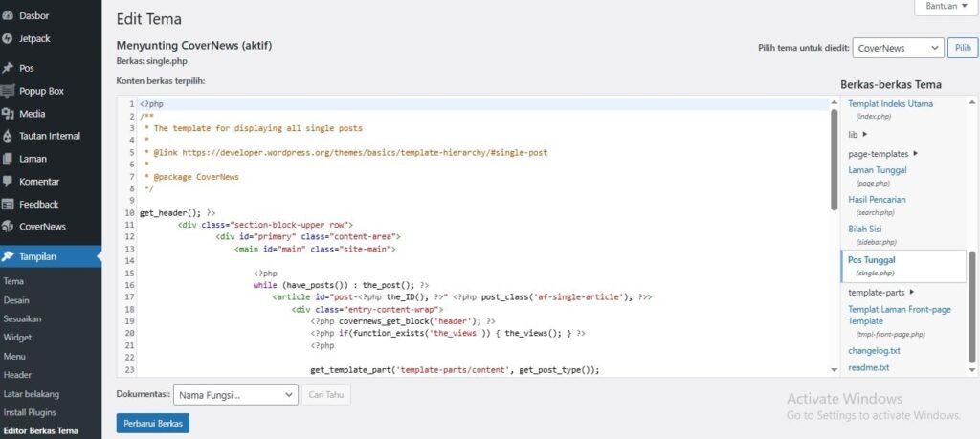Open Tautan Internal menu item

click(51, 136)
